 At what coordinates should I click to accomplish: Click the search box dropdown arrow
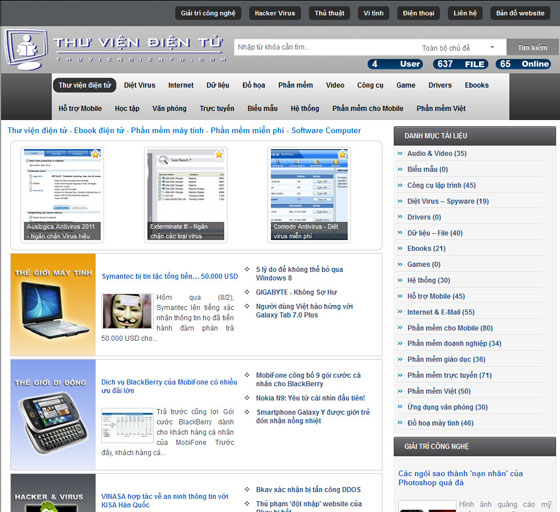pyautogui.click(x=492, y=47)
